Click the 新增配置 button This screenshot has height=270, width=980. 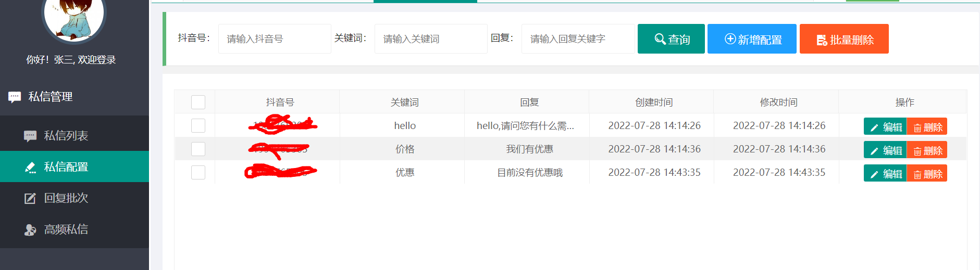tap(752, 39)
